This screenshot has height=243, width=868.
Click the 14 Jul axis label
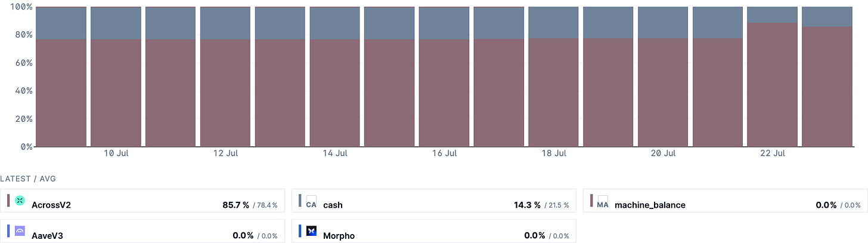click(335, 154)
